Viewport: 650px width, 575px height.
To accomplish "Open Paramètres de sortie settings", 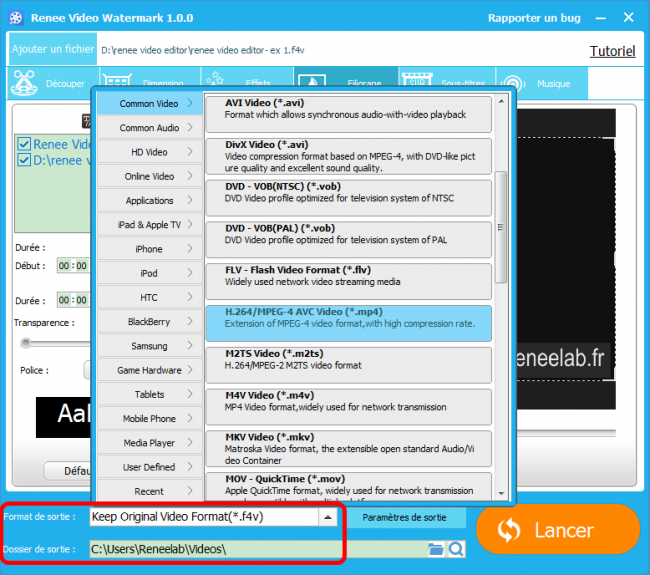I will (404, 517).
